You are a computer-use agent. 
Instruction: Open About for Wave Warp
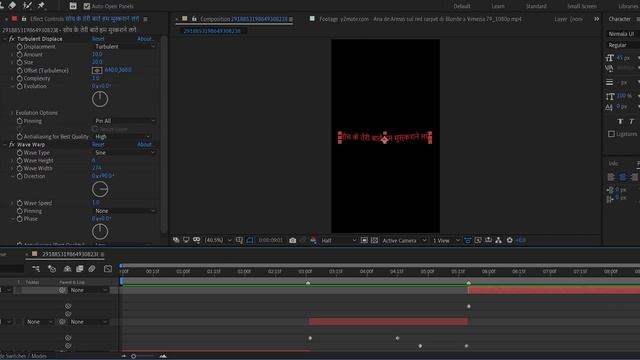[x=144, y=144]
